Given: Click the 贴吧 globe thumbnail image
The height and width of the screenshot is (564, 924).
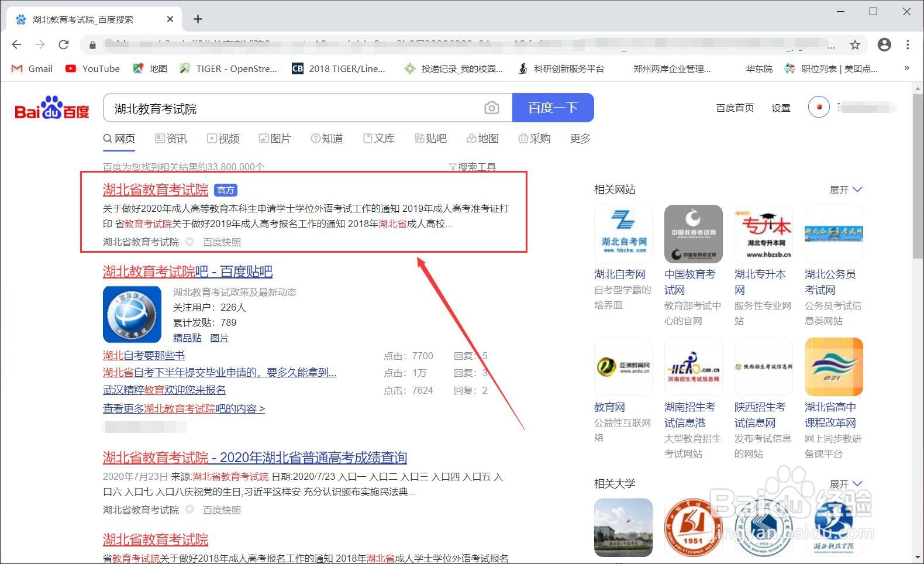Looking at the screenshot, I should pyautogui.click(x=132, y=314).
